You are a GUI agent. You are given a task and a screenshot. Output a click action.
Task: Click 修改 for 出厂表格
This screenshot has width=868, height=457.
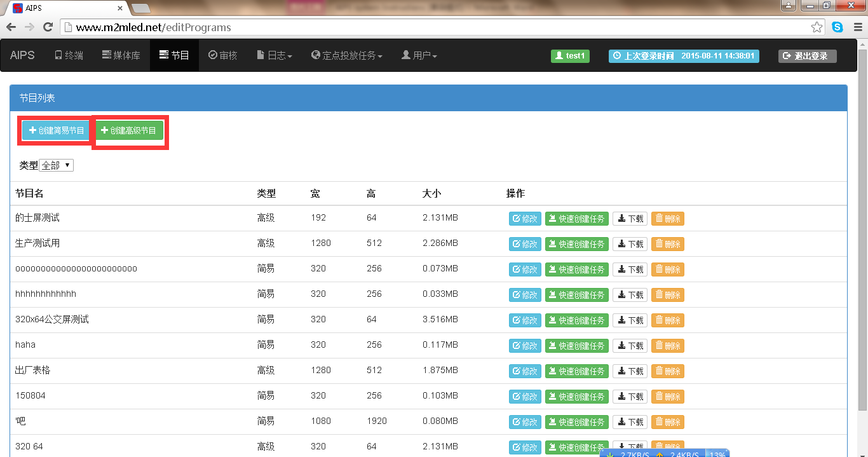tap(525, 371)
